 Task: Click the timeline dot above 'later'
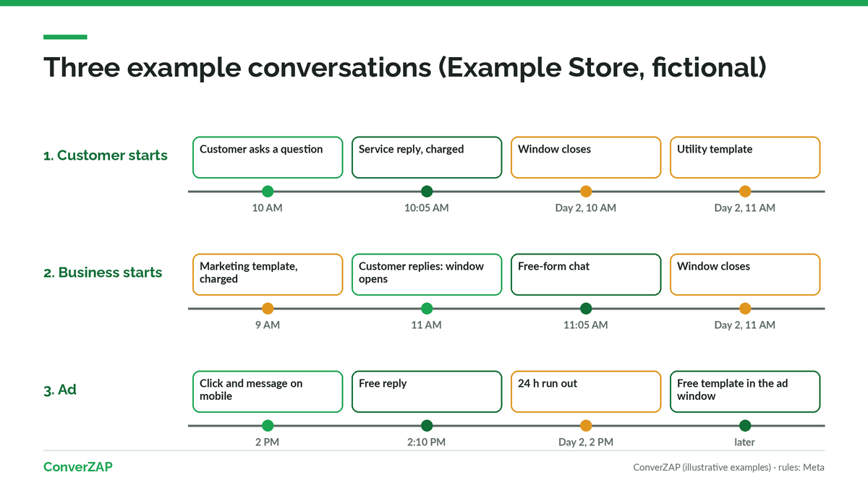coord(745,426)
